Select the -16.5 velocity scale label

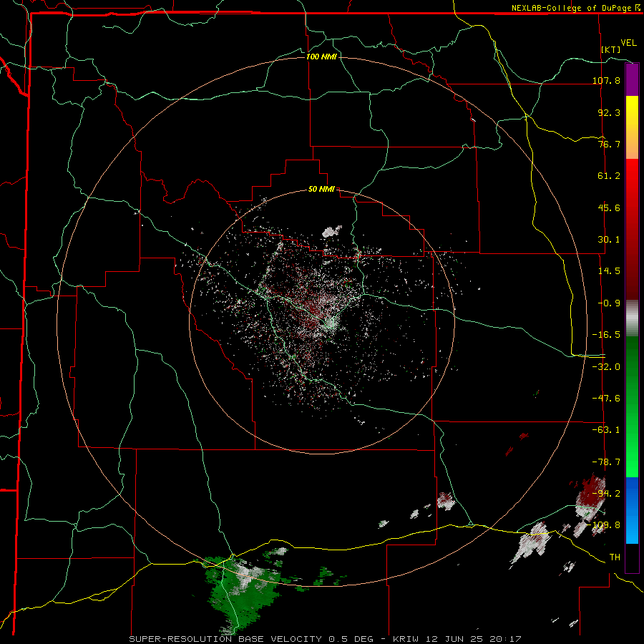coord(606,335)
